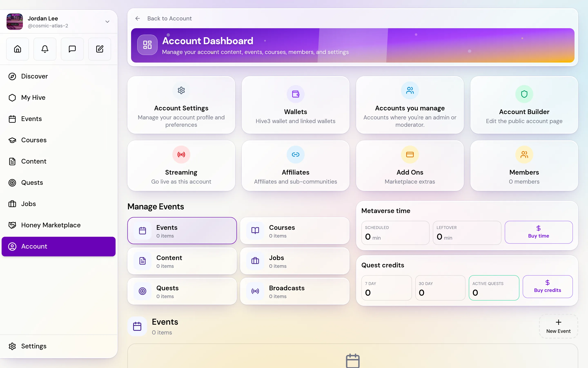The image size is (588, 368).
Task: Open Content in the sidebar
Action: click(x=59, y=161)
